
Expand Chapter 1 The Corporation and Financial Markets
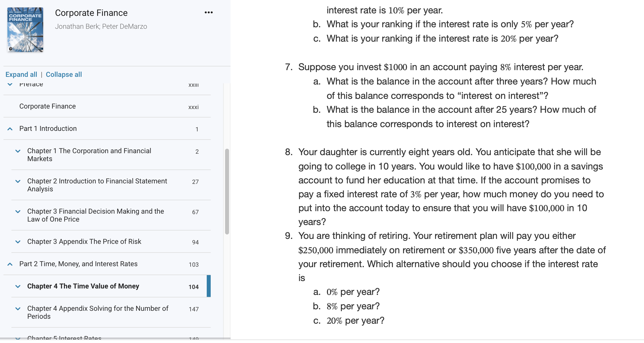(x=18, y=151)
